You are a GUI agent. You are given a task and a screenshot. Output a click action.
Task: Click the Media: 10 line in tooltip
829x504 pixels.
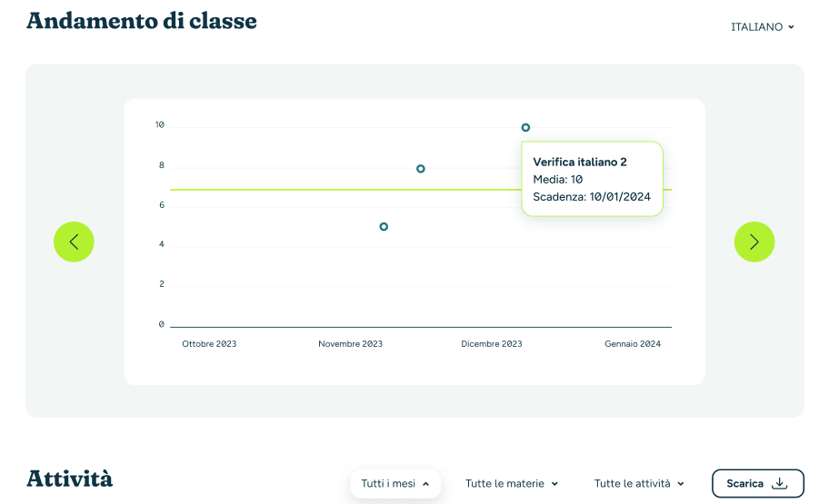coord(557,179)
